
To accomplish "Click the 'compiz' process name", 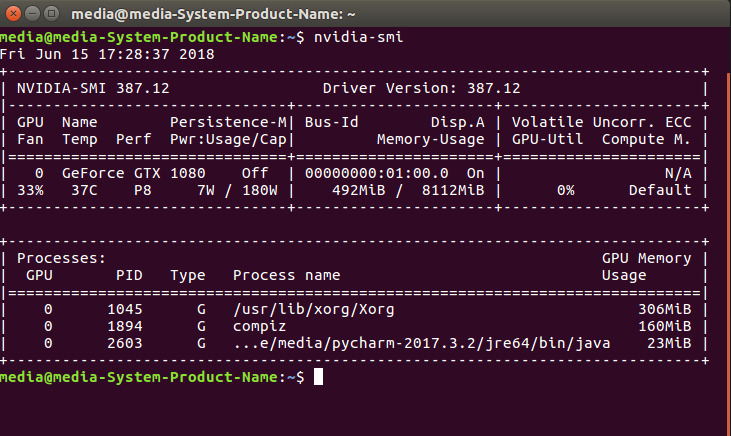I will tap(260, 326).
